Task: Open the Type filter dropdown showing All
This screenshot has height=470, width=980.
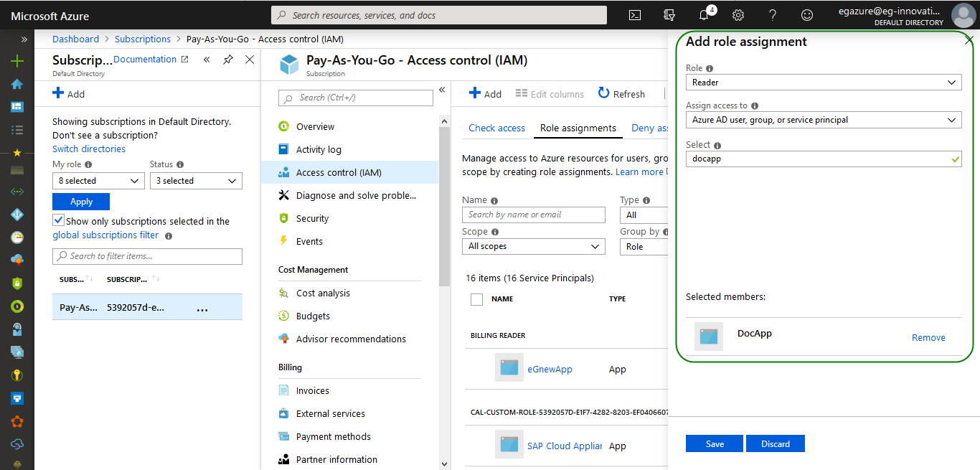Action: pos(644,215)
